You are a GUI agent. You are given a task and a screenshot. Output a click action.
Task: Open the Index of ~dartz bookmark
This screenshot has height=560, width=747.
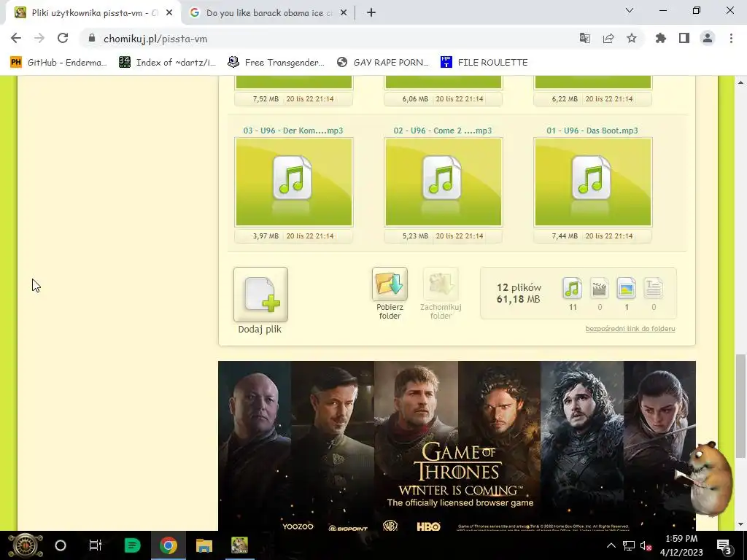pos(168,63)
